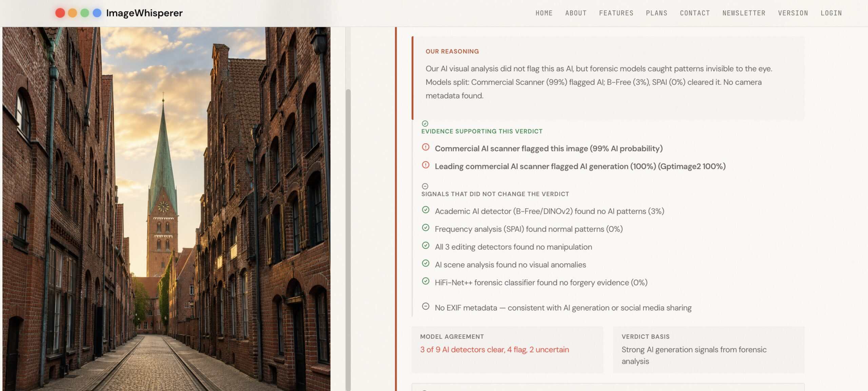Open the NEWSLETTER page
868x391 pixels.
tap(744, 13)
